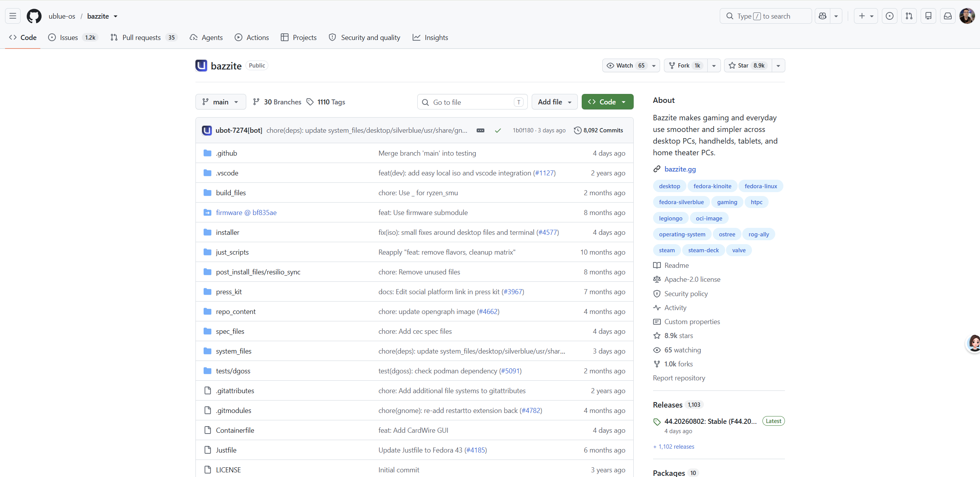
Task: Open Custom properties link
Action: pyautogui.click(x=692, y=322)
